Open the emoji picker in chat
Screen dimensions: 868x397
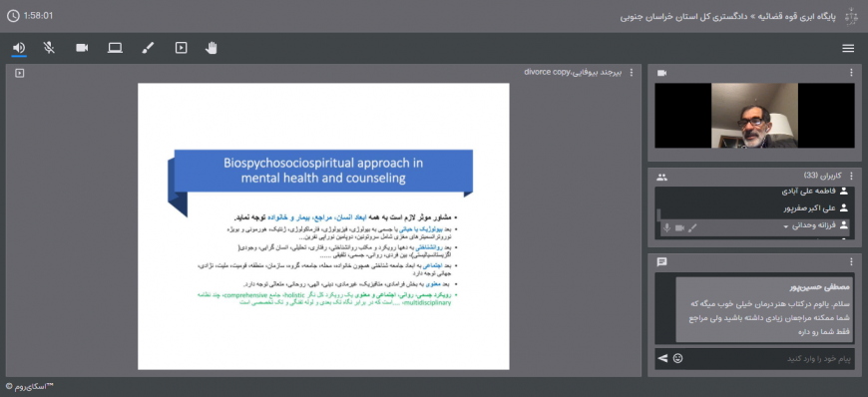(x=677, y=359)
